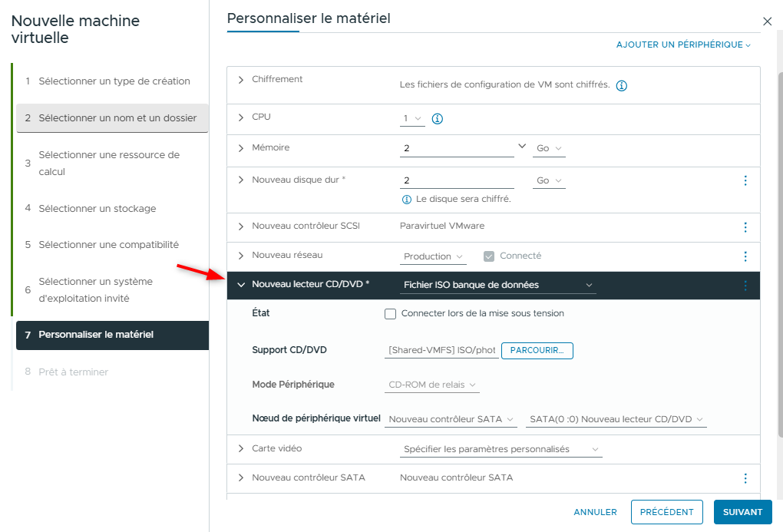
Task: Open the Nouveau disque dur actions menu
Action: [x=745, y=180]
